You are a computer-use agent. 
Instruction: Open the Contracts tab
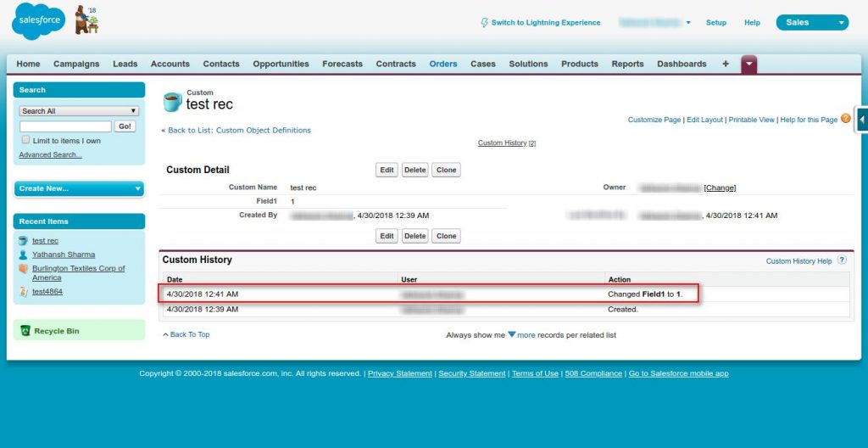(x=396, y=64)
